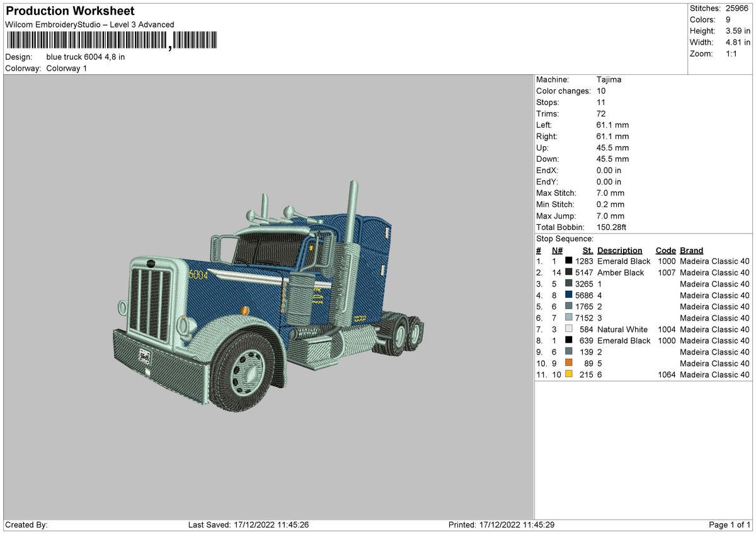Click the N# column header

(557, 250)
